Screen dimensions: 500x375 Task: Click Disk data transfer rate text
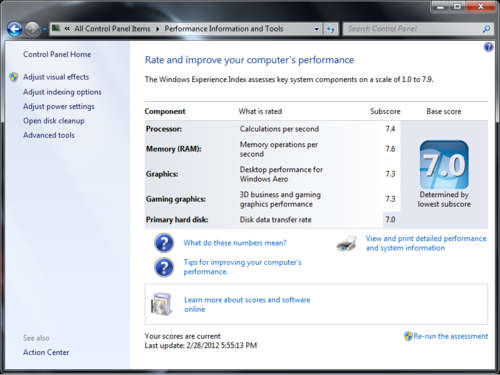pos(275,220)
